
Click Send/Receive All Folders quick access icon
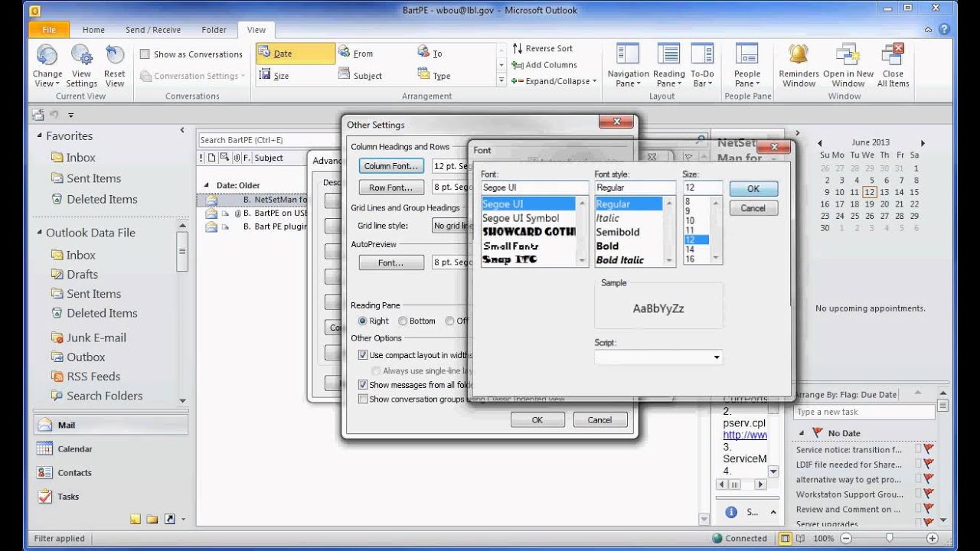coord(38,115)
